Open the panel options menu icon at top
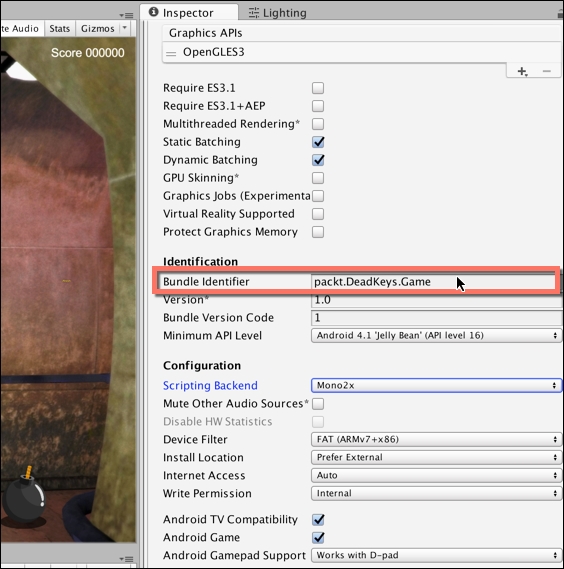Viewport: 564px width, 569px height. coord(126,15)
